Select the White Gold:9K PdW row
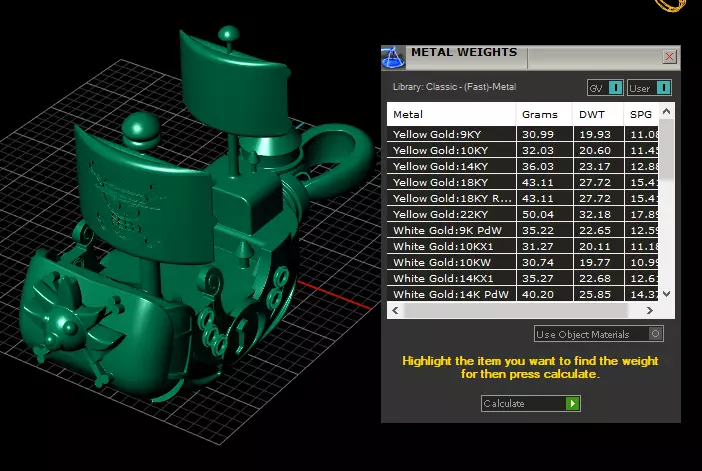This screenshot has height=471, width=702. click(x=523, y=230)
